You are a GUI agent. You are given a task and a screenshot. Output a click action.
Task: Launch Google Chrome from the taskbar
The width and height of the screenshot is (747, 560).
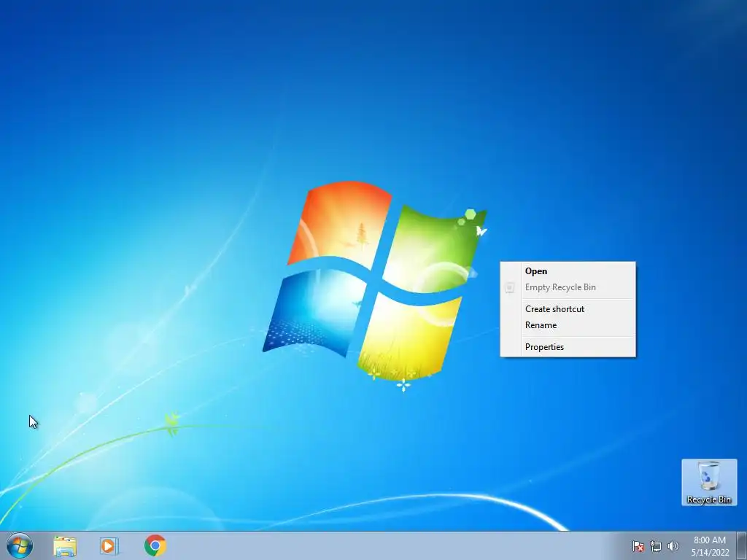(155, 545)
